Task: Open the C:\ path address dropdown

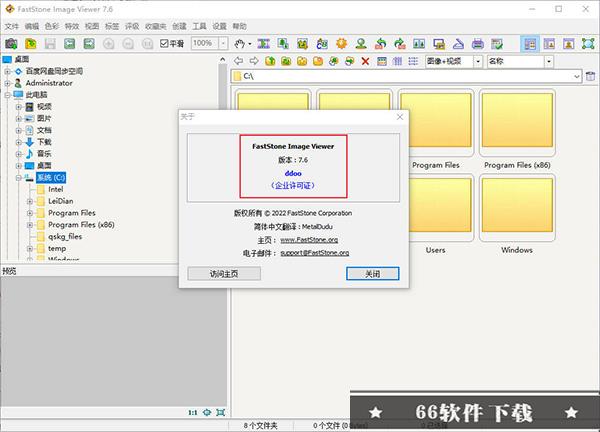Action: [x=577, y=77]
